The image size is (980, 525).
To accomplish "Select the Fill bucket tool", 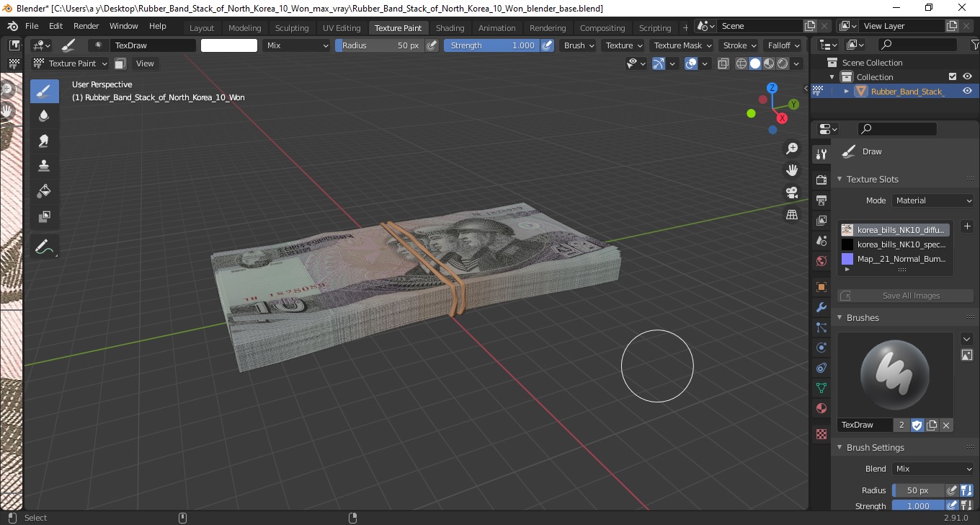I will click(44, 191).
